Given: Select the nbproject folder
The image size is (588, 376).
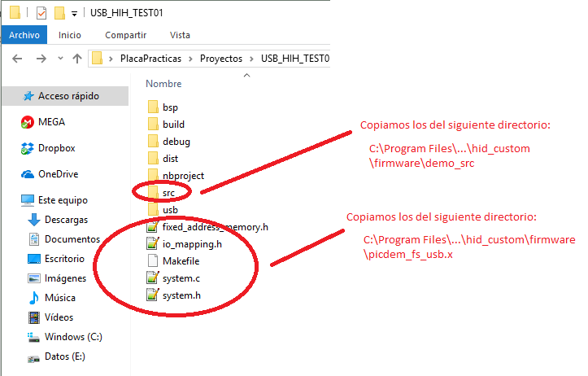Looking at the screenshot, I should 183,176.
